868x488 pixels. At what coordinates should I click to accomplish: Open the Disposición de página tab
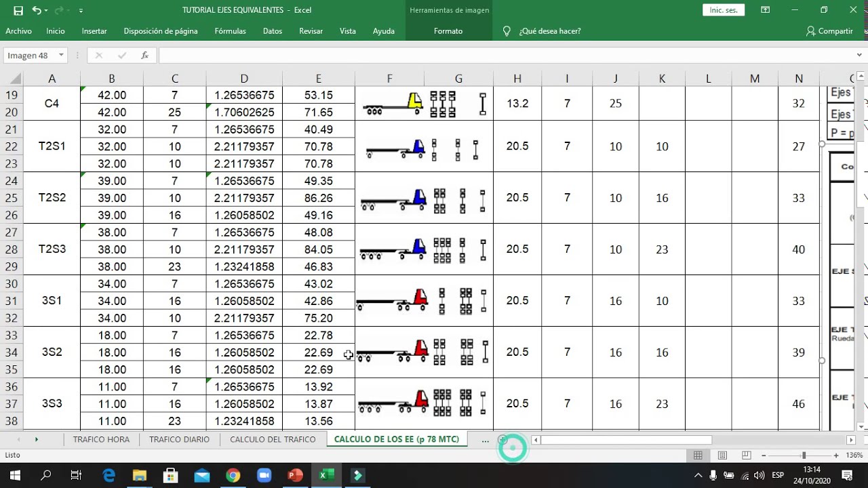coord(161,31)
